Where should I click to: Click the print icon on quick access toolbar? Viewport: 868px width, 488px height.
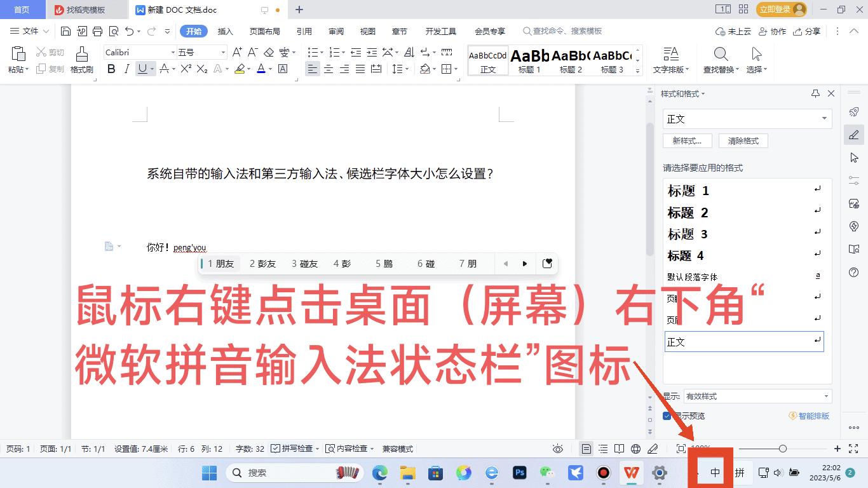point(97,30)
